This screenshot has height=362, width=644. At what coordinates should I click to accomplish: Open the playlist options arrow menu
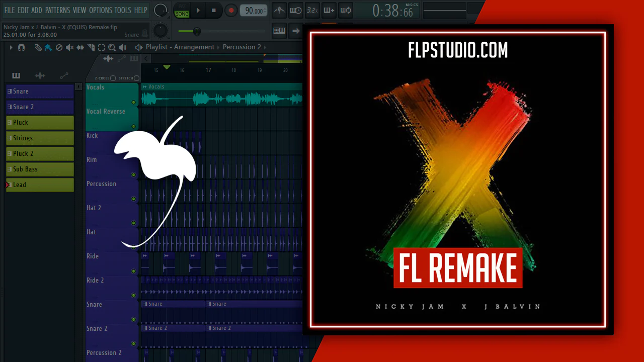tap(11, 47)
